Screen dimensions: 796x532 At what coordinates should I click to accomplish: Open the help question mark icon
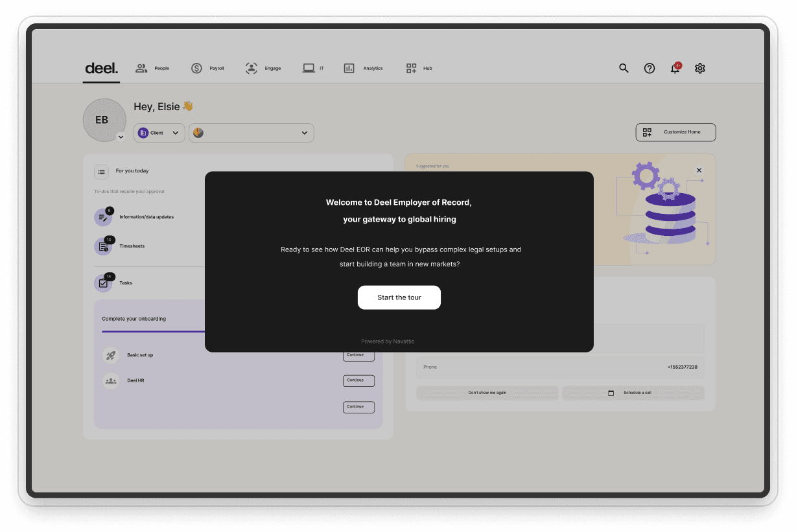click(650, 68)
